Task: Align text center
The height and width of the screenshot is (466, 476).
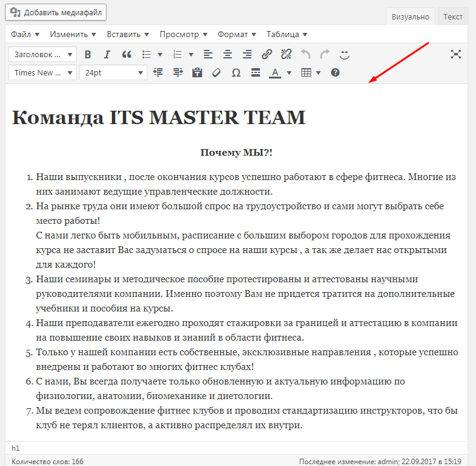Action: tap(228, 55)
